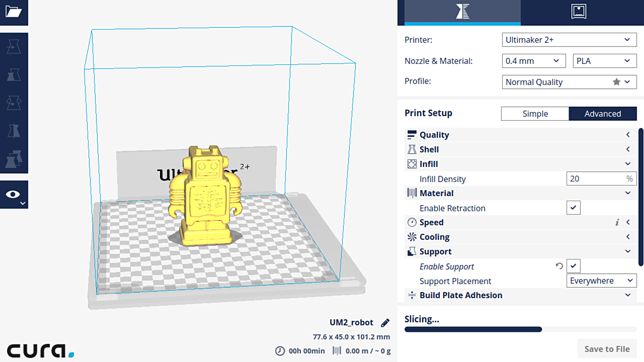This screenshot has height=362, width=644.
Task: Select the Move tool in left toolbar
Action: pos(13,47)
